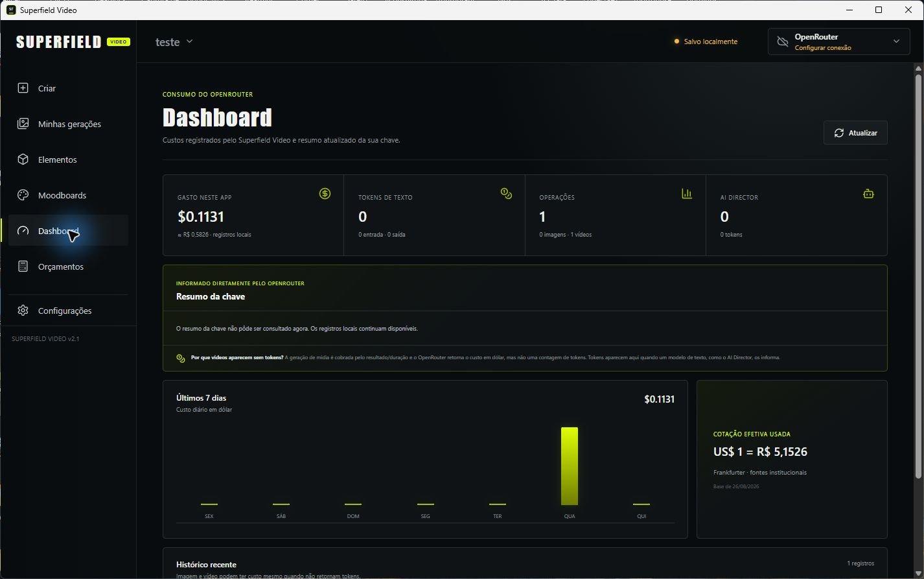Click the 'US$ 1 = R$ 5,1526' exchange rate
The width and height of the screenshot is (924, 579).
(760, 452)
